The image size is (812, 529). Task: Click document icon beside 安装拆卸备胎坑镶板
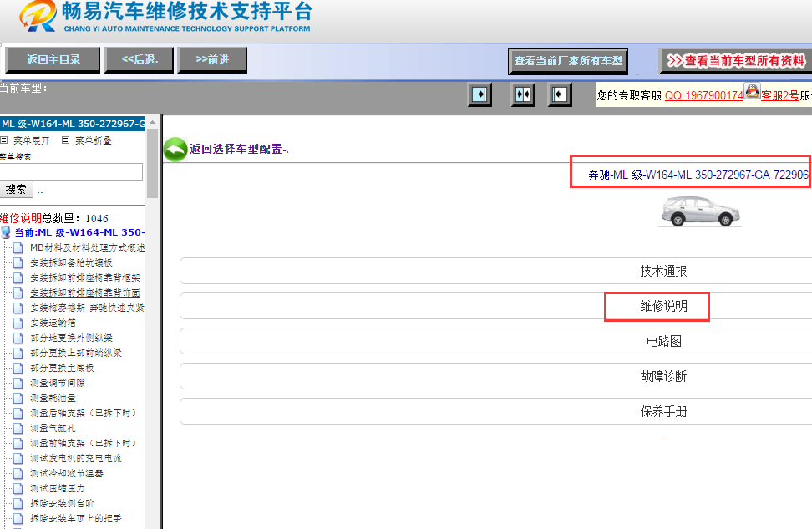[x=18, y=262]
